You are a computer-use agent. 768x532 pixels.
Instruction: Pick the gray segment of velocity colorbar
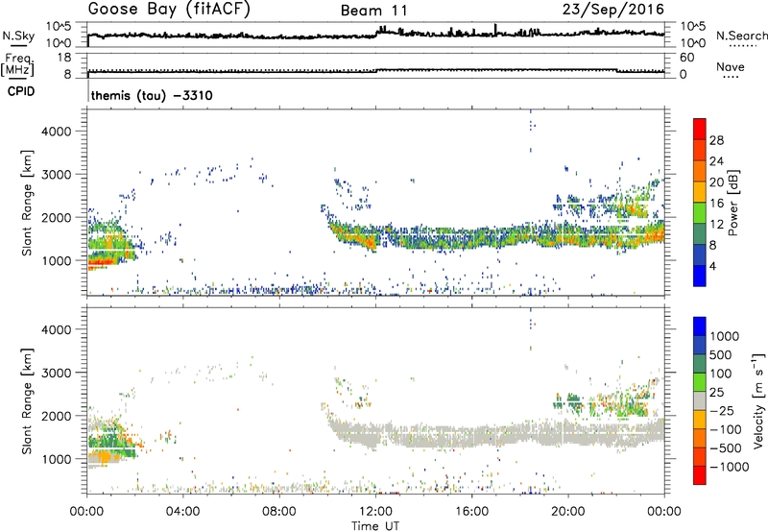[x=700, y=400]
